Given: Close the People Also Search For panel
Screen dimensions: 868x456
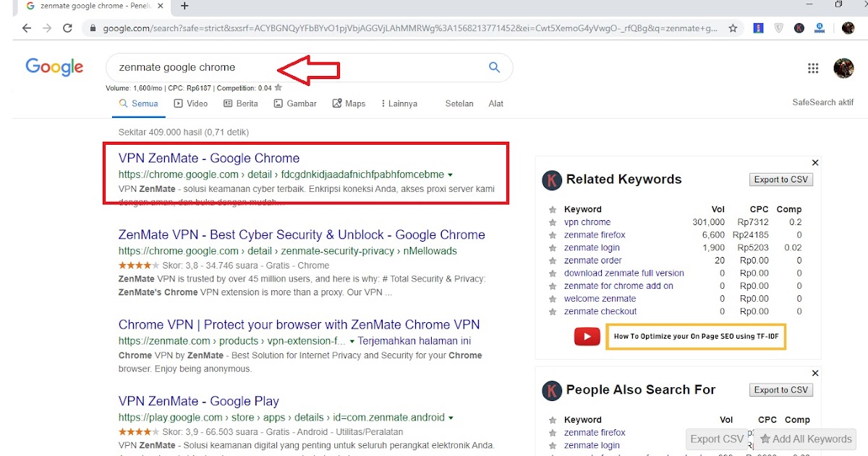Looking at the screenshot, I should pyautogui.click(x=815, y=373).
